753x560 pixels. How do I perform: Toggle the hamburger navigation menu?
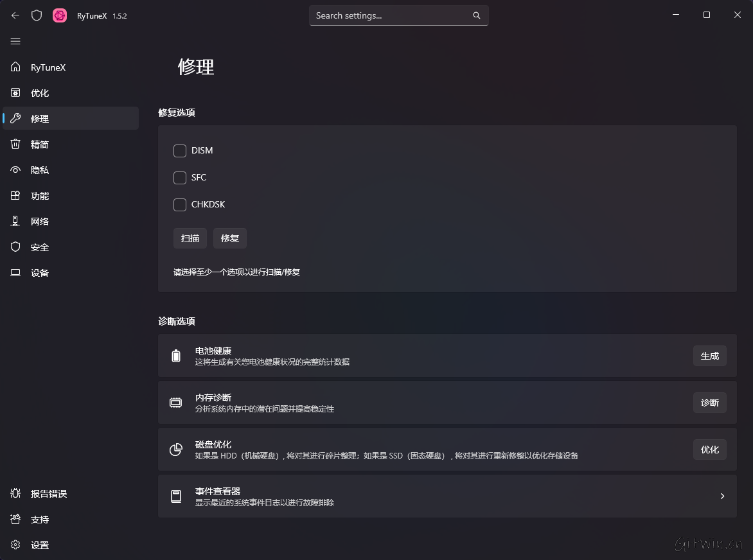pyautogui.click(x=15, y=41)
